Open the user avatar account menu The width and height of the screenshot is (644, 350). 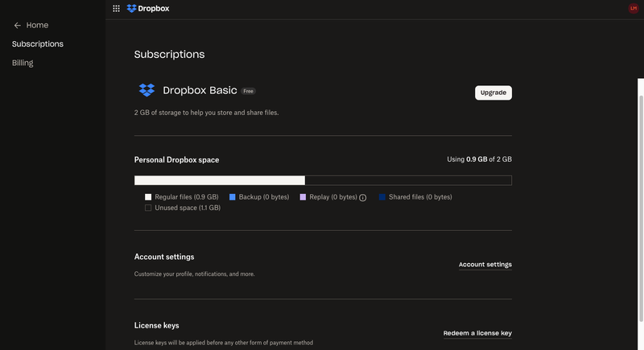pyautogui.click(x=633, y=8)
